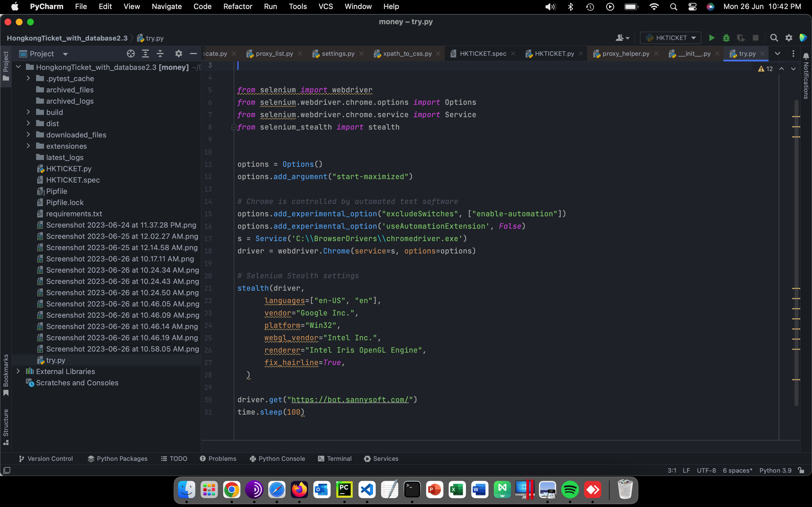812x507 pixels.
Task: Open the Refactor menu
Action: [237, 6]
